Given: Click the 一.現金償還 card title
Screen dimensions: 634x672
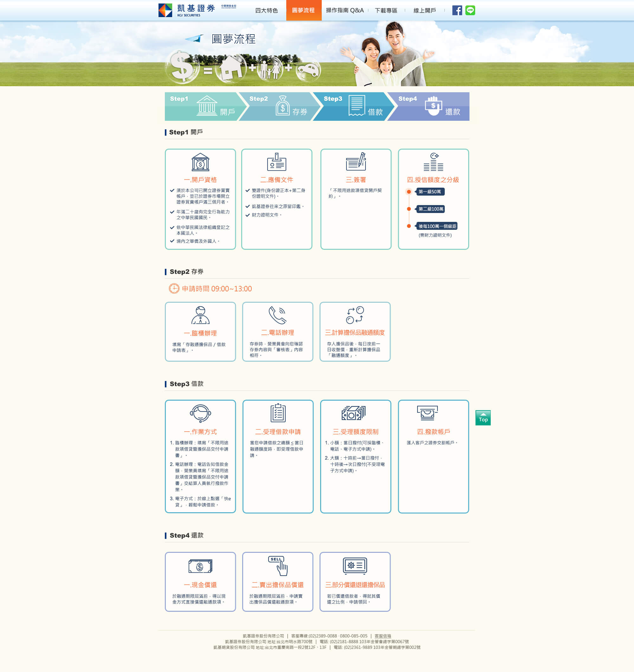Looking at the screenshot, I should (x=200, y=585).
